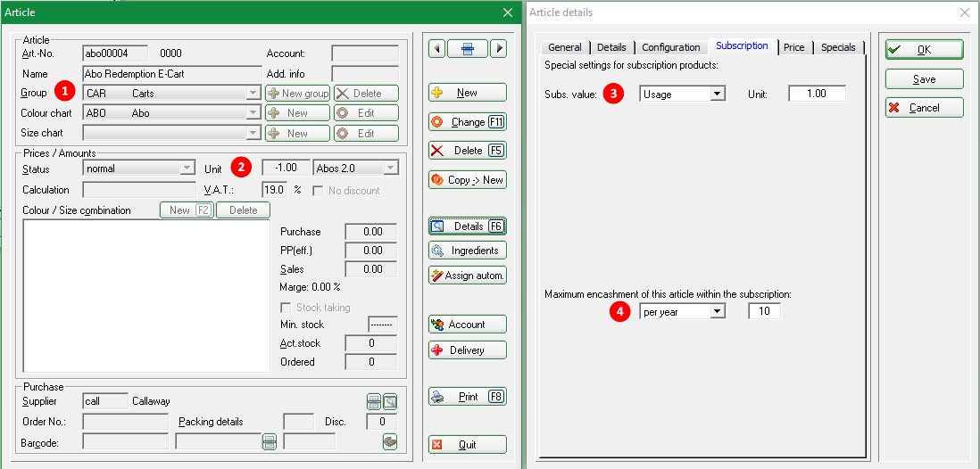Click Copy -> New button
Screen dimensions: 980x469
468,180
